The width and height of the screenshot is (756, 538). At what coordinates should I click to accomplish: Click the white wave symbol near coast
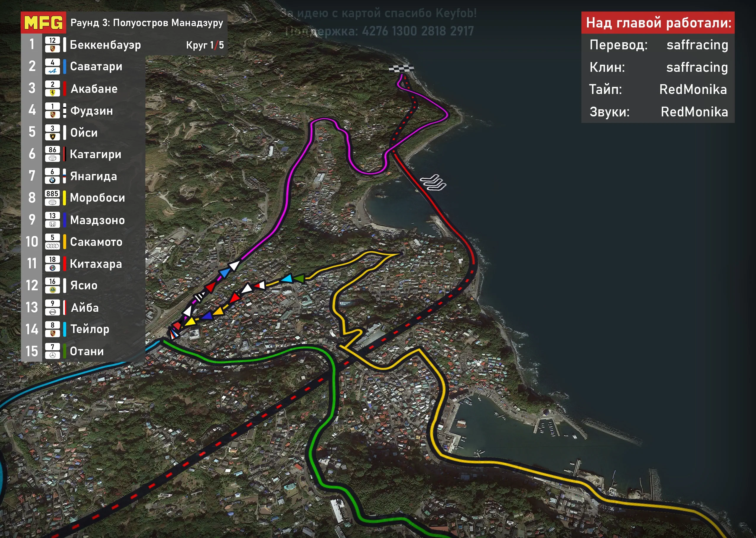pyautogui.click(x=433, y=183)
